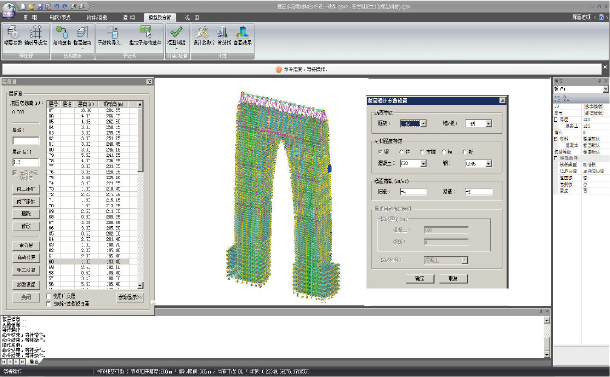610x377 pixels.
Task: Open the second ribbon tab
Action: 60,18
